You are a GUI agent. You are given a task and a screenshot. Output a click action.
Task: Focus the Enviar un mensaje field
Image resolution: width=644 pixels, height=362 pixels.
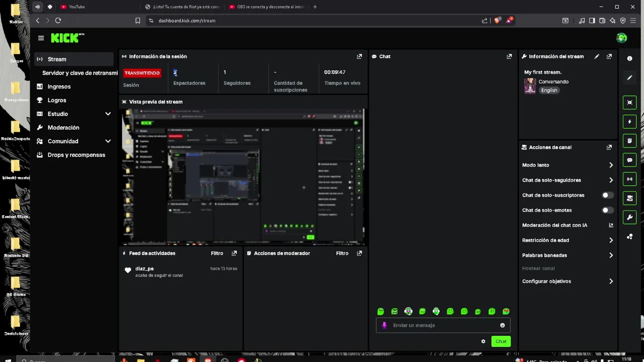pos(443,325)
